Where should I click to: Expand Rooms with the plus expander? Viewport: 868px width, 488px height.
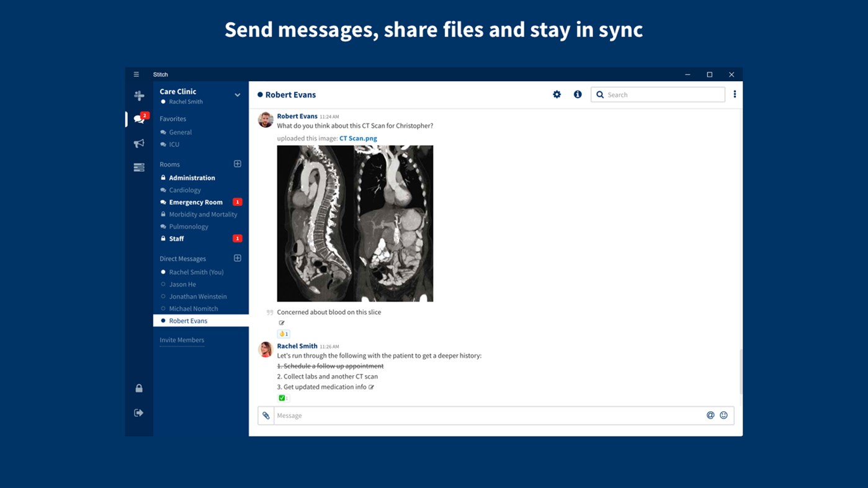(238, 163)
